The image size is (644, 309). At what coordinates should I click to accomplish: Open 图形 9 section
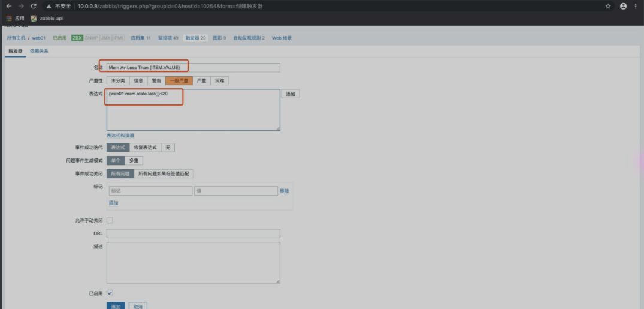[x=219, y=38]
